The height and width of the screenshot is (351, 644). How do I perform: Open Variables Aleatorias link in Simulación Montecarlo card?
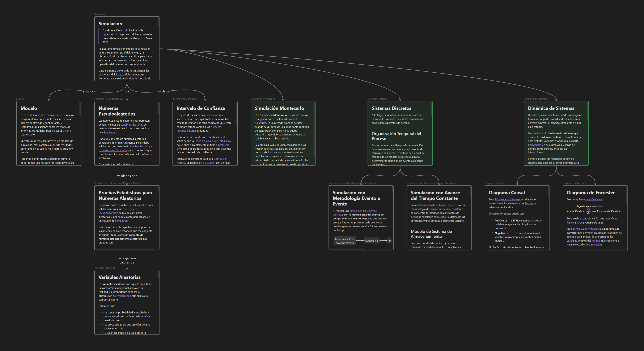[x=277, y=121]
